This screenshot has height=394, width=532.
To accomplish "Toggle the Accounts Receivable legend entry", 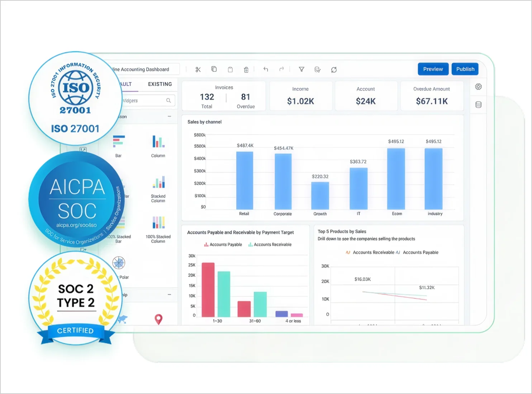I will tap(270, 244).
